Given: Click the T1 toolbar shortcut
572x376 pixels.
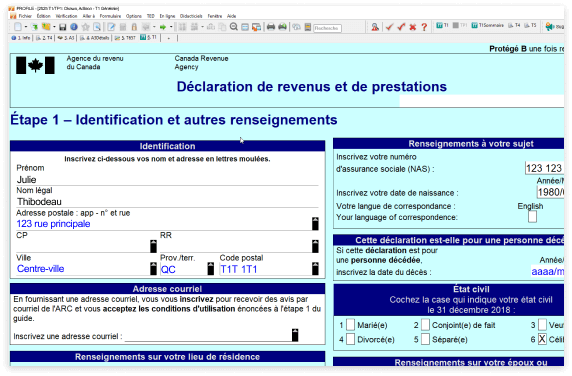Looking at the screenshot, I should [x=442, y=25].
